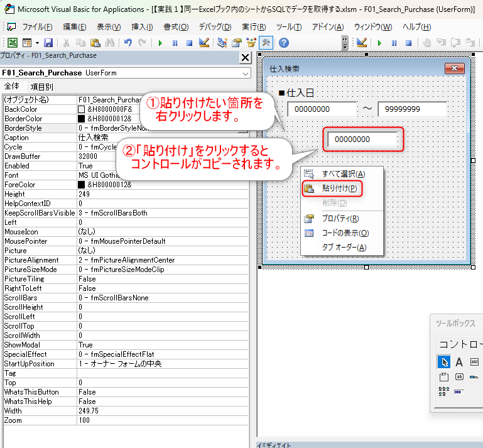
Task: Click the Break (pause) icon in the standard toolbar
Action: click(175, 43)
